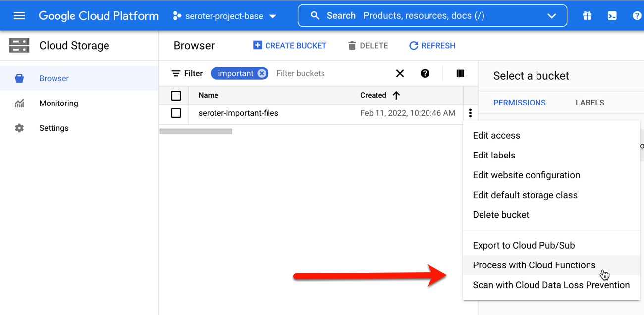This screenshot has width=644, height=315.
Task: Open the hamburger navigation menu
Action: tap(19, 16)
